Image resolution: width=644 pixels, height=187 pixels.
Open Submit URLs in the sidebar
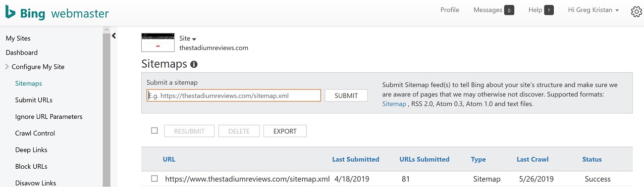(x=34, y=100)
